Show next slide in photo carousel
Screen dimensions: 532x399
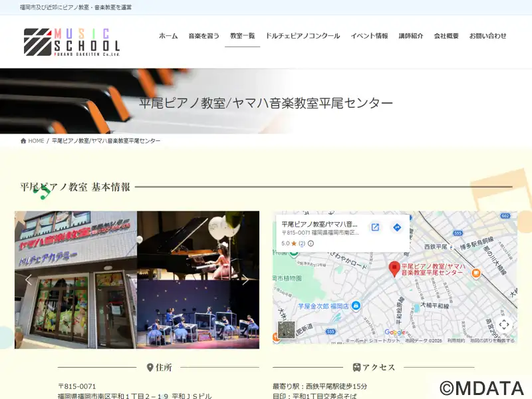245,280
